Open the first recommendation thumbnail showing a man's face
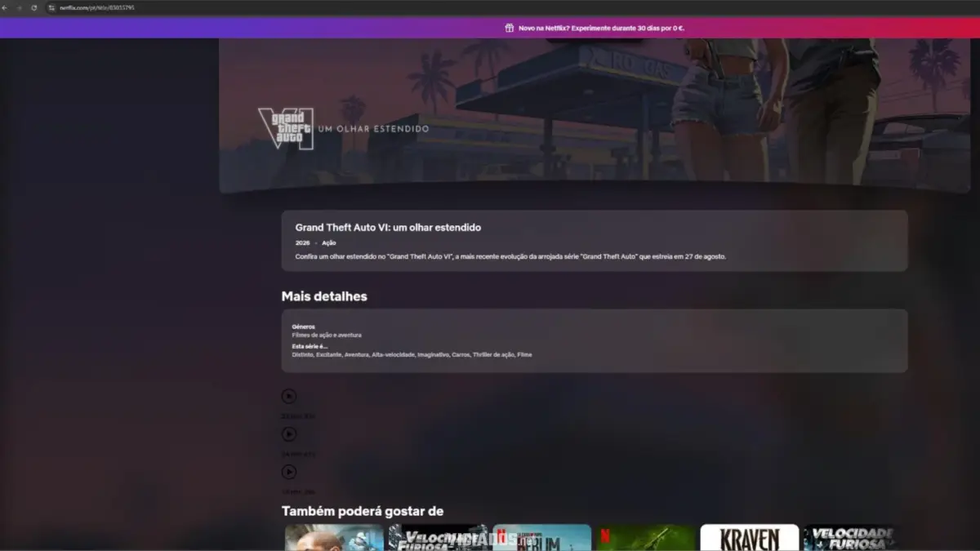 pyautogui.click(x=334, y=537)
